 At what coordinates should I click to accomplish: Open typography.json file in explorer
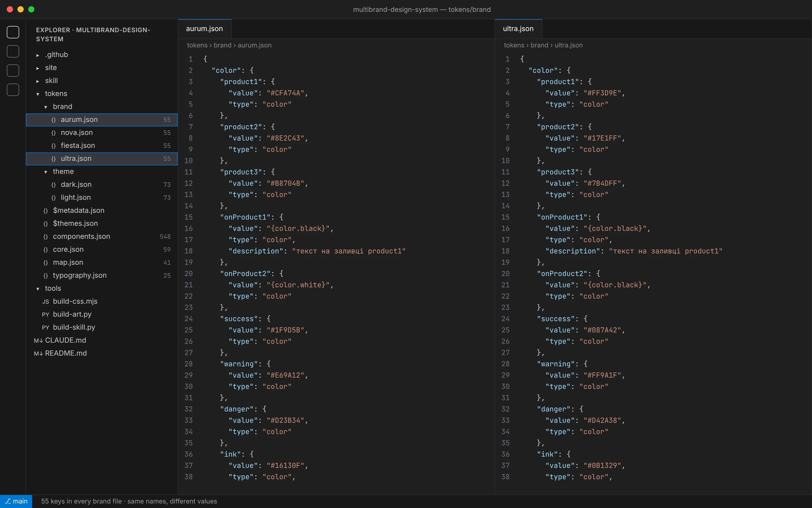102,275
